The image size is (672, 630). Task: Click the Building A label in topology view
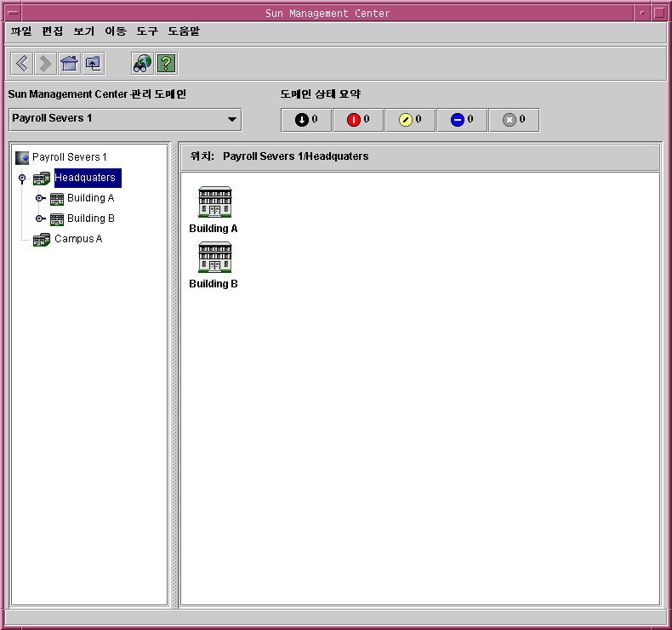pyautogui.click(x=214, y=228)
